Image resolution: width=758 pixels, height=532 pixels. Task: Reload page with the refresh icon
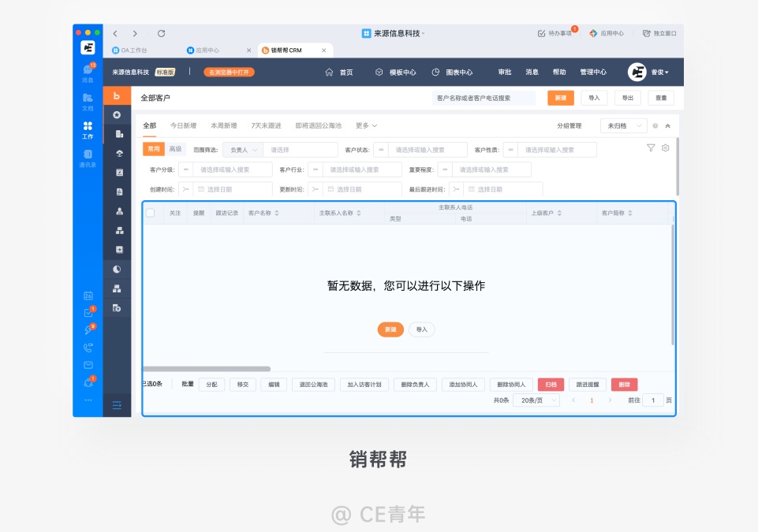click(161, 33)
